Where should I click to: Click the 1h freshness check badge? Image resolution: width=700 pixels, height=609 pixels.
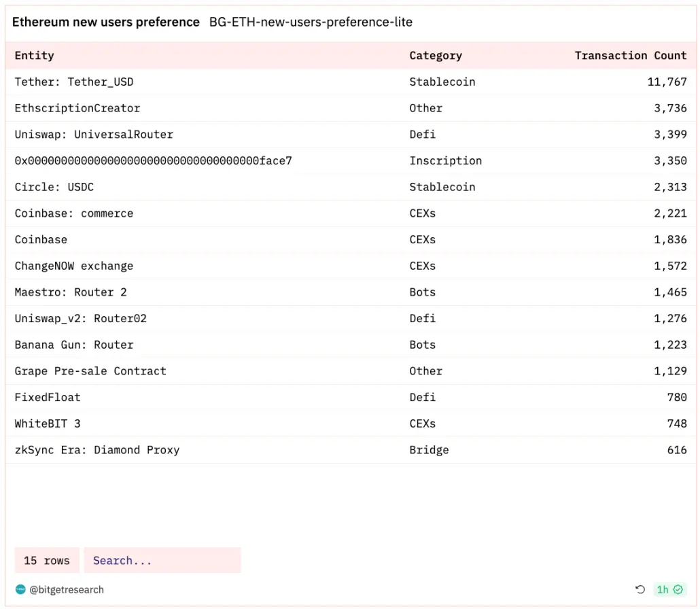click(x=669, y=589)
